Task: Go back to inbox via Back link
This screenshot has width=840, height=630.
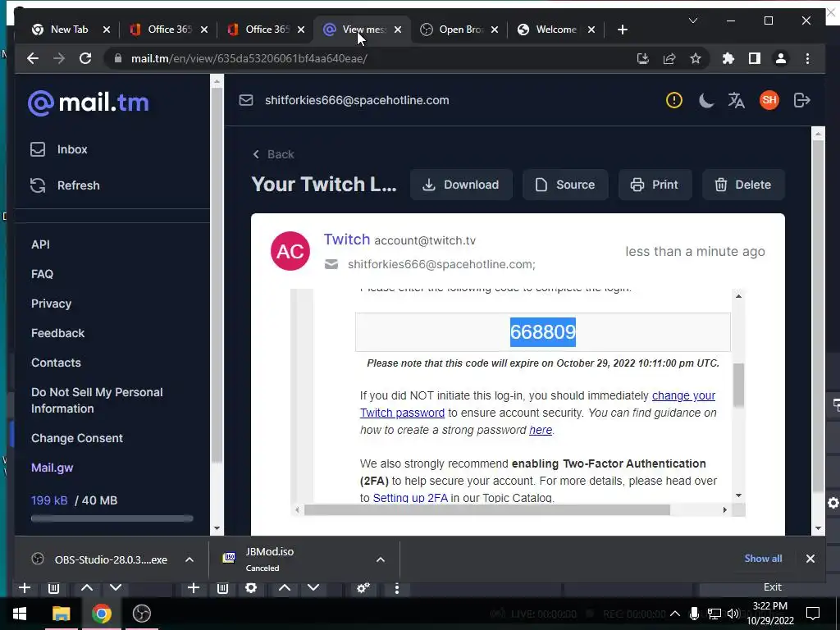Action: [x=274, y=154]
